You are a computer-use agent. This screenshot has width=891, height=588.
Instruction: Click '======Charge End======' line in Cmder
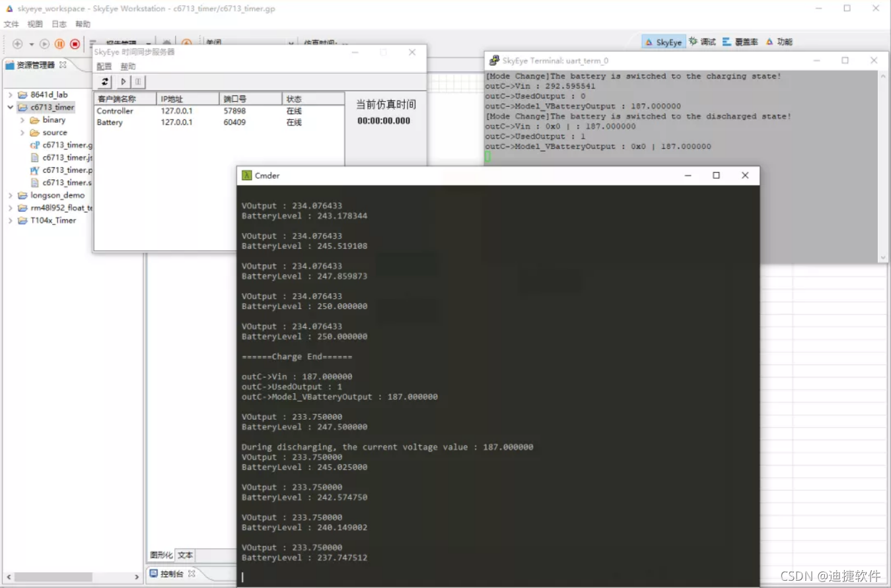coord(297,356)
